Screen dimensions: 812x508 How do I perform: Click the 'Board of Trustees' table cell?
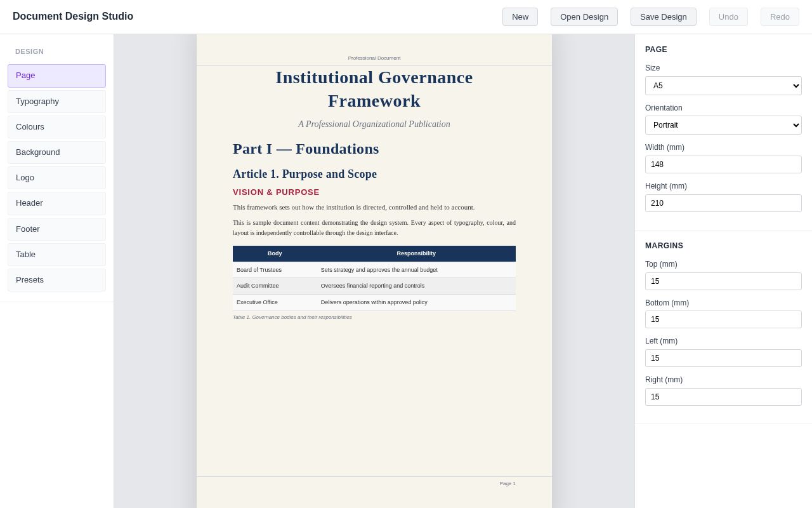[x=275, y=270]
